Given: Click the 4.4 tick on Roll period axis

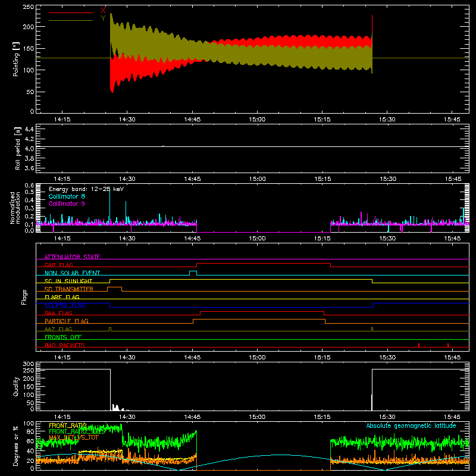Looking at the screenshot, I should tap(29, 129).
